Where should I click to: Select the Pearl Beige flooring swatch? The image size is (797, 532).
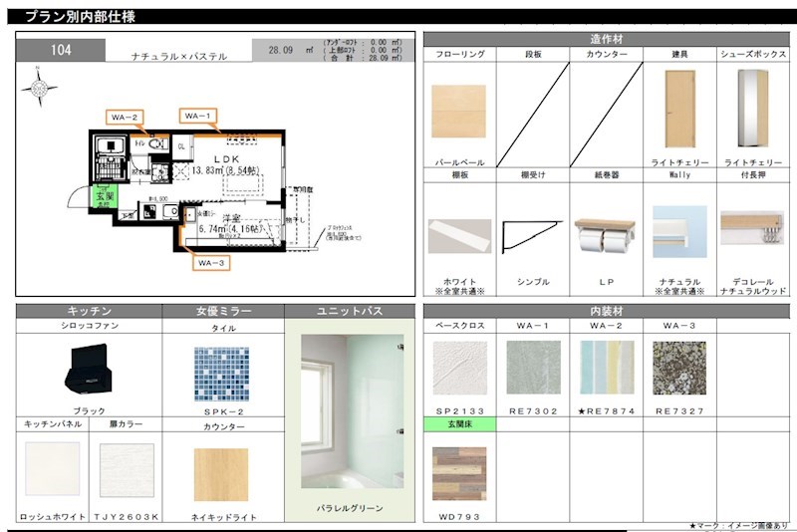point(459,112)
